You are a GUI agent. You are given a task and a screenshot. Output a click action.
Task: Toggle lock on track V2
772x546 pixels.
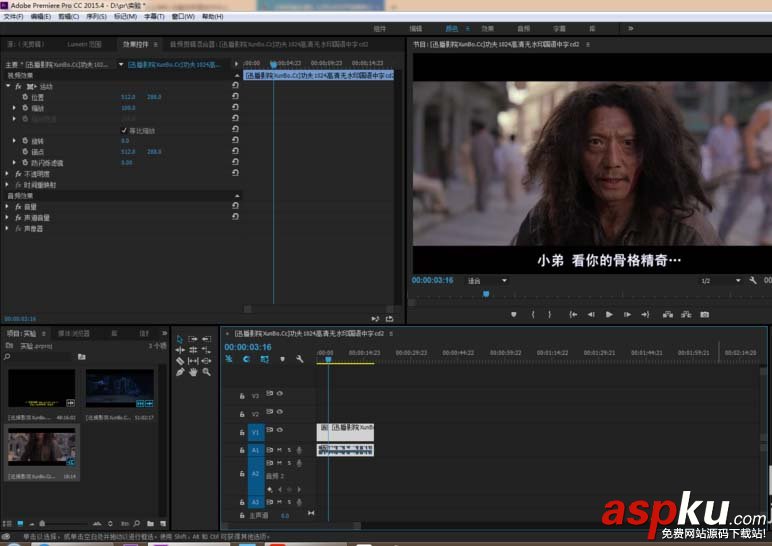click(x=241, y=413)
